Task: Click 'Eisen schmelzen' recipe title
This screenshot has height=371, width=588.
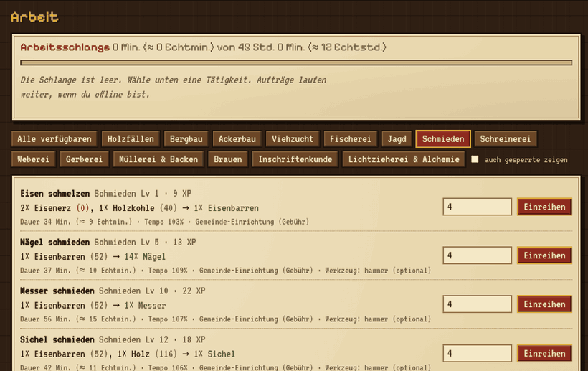Action: pyautogui.click(x=54, y=194)
